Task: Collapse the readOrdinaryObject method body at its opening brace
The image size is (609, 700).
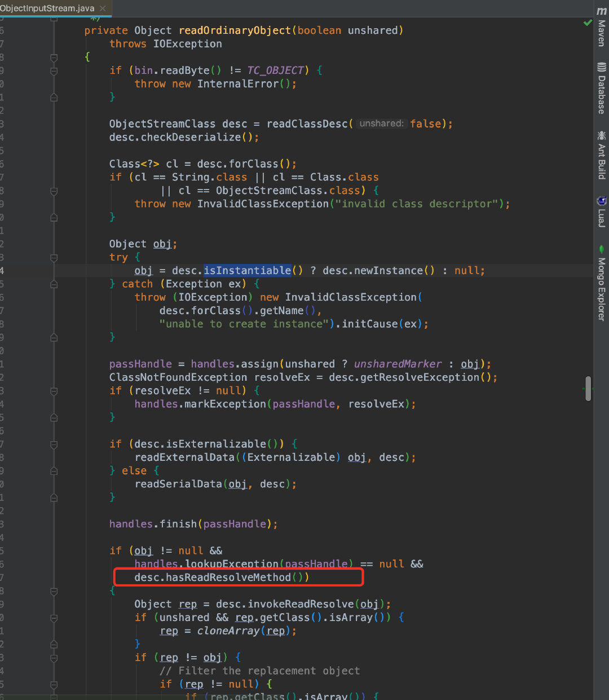Action: coord(54,58)
